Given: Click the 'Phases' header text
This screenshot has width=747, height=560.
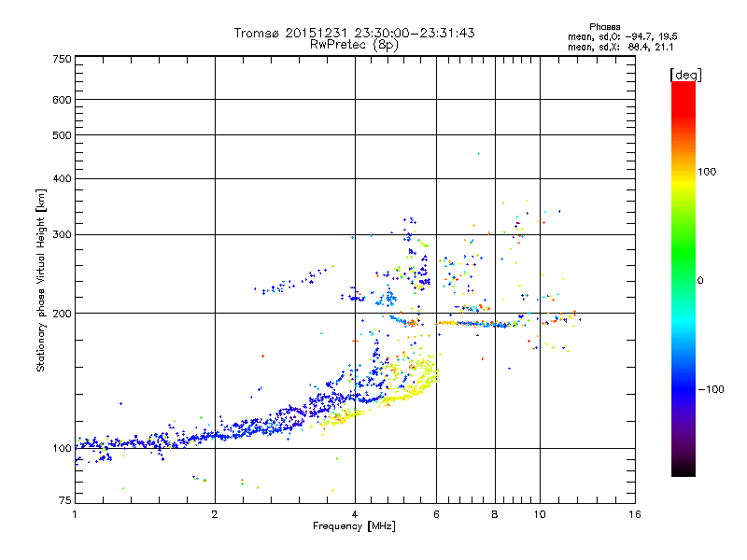Looking at the screenshot, I should point(604,27).
